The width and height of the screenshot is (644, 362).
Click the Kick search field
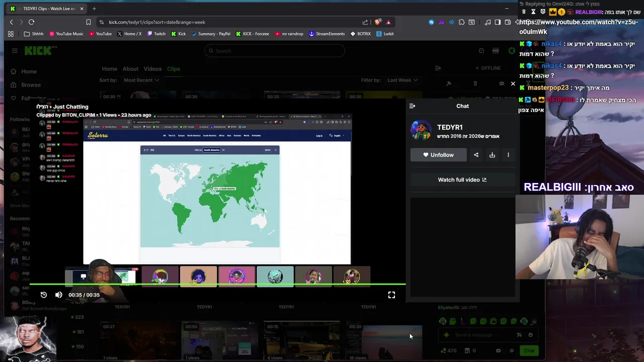275,51
